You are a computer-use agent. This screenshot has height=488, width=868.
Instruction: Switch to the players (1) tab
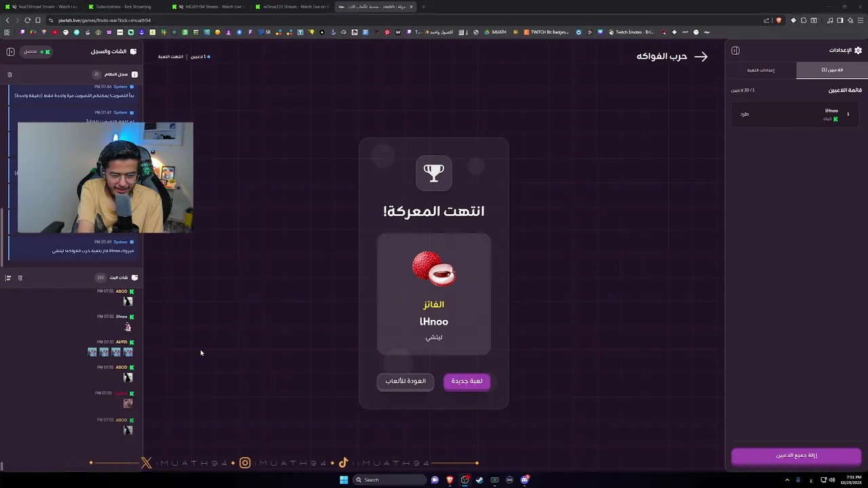click(x=832, y=70)
